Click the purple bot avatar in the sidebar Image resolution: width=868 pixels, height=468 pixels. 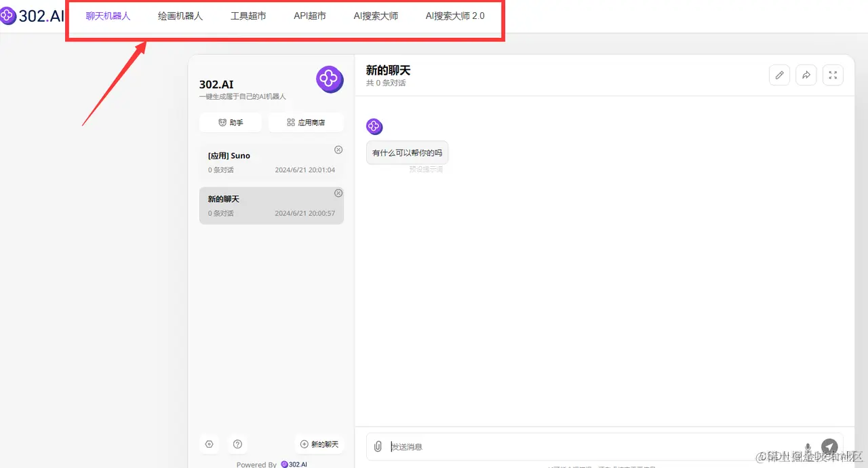click(x=330, y=79)
